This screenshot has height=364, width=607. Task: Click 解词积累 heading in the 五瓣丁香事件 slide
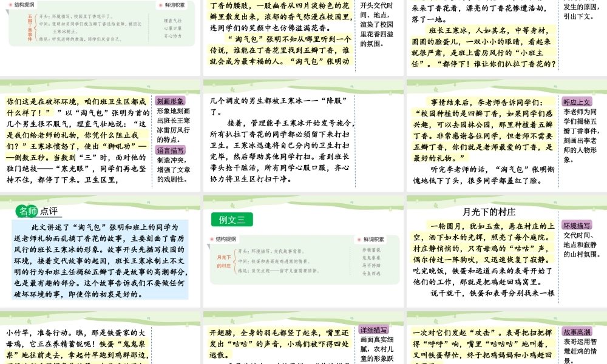tap(175, 5)
